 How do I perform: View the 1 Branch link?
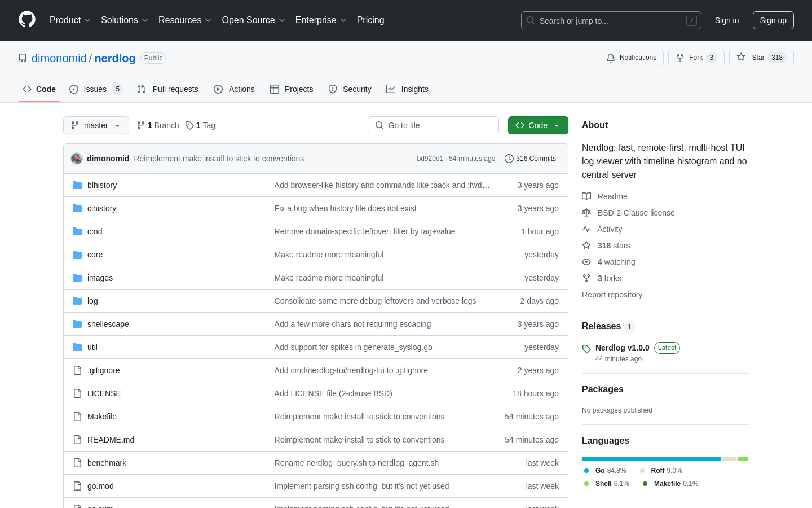158,125
